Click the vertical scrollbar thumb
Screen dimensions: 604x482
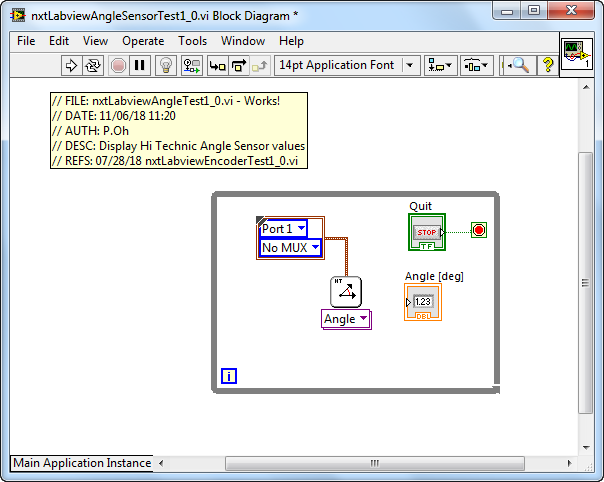click(x=586, y=283)
